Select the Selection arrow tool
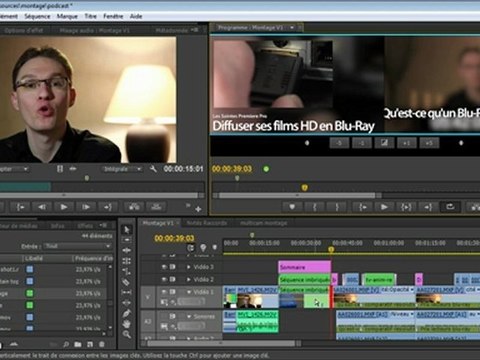 (127, 230)
